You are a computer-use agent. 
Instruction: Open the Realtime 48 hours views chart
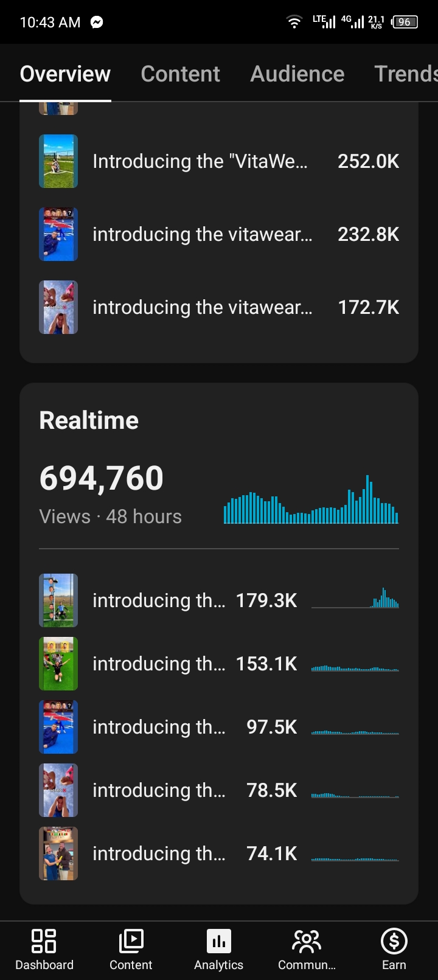[x=311, y=499]
